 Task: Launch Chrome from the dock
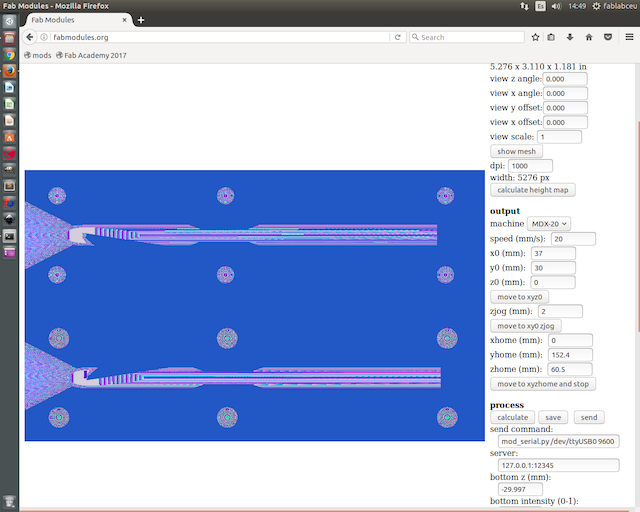[9, 55]
